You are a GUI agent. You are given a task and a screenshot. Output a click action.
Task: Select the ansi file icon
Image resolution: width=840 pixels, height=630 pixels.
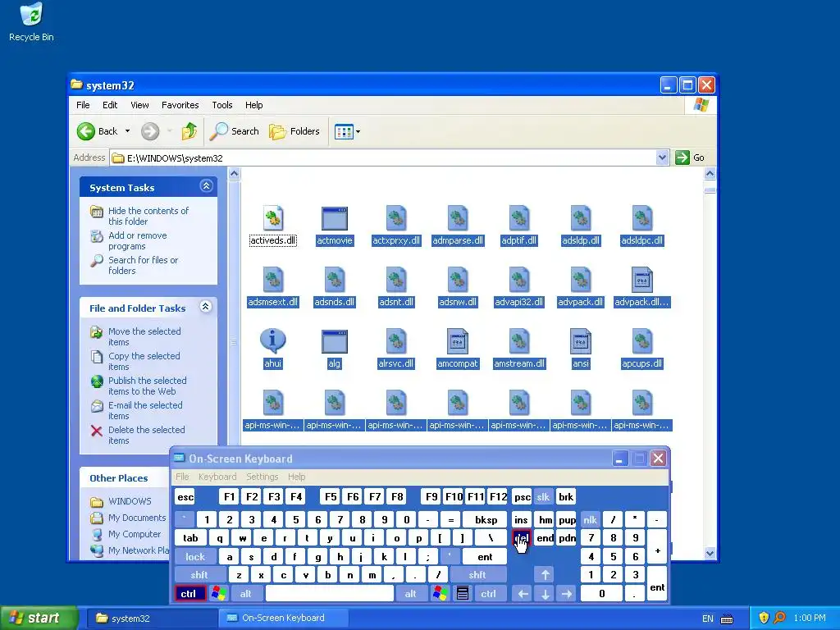tap(581, 341)
